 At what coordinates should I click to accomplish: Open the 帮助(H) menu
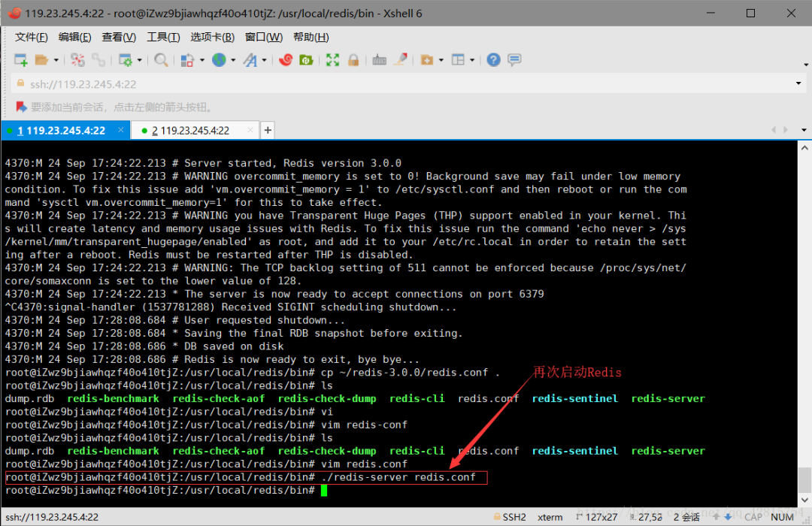click(x=311, y=38)
